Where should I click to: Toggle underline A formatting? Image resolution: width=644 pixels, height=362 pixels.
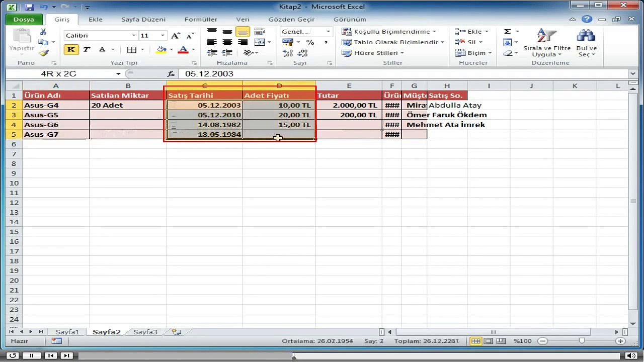[x=102, y=50]
